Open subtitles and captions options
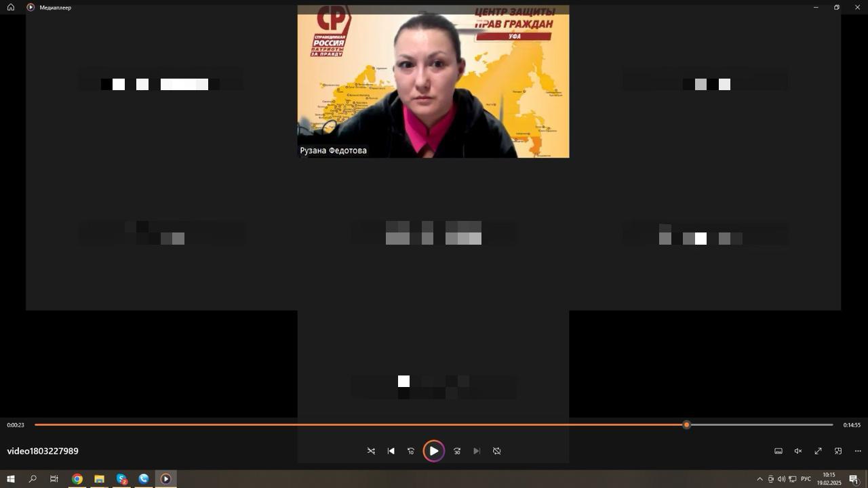Image resolution: width=868 pixels, height=488 pixels. point(778,451)
